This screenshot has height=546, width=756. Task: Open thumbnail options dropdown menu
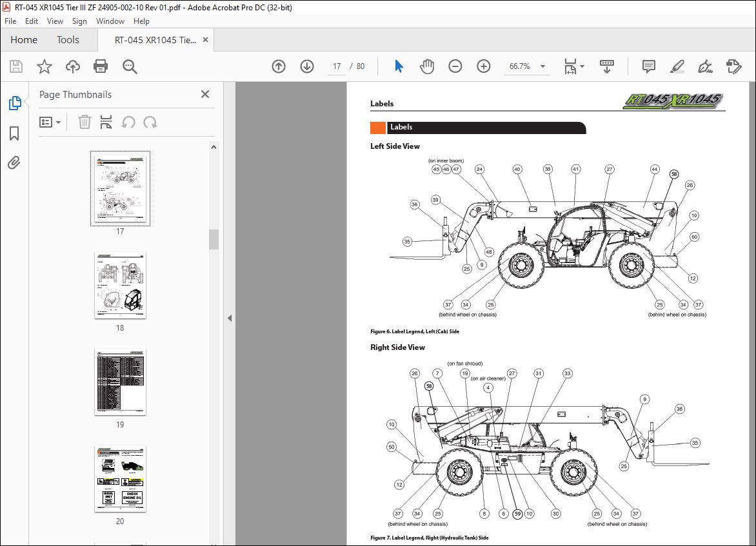point(50,122)
